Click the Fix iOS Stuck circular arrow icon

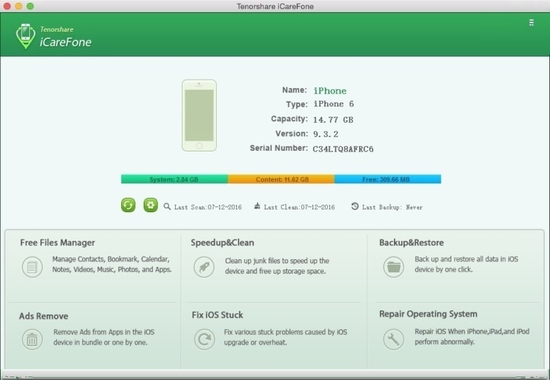pos(204,339)
